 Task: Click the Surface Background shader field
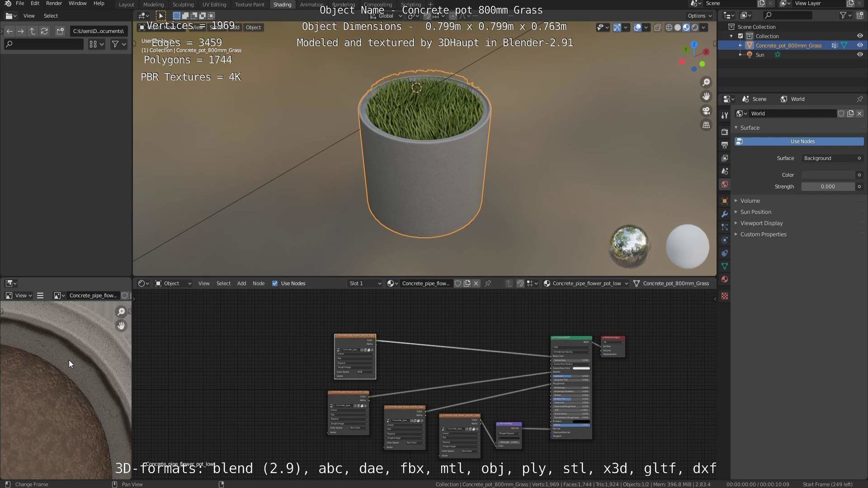tap(829, 158)
